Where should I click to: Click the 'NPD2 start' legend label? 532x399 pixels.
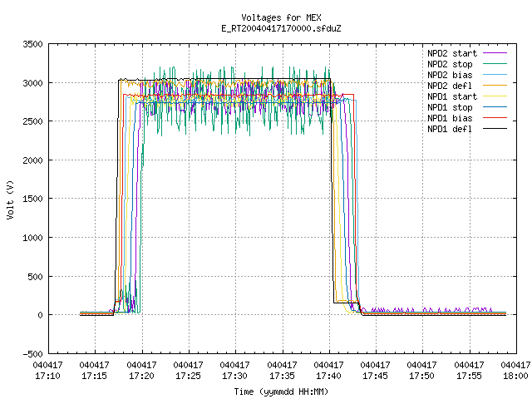(x=452, y=53)
